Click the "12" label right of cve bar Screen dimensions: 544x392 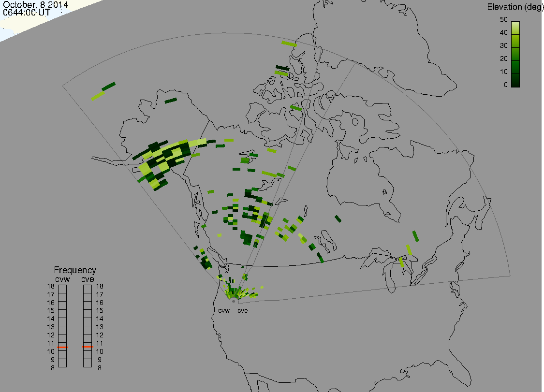pyautogui.click(x=100, y=335)
